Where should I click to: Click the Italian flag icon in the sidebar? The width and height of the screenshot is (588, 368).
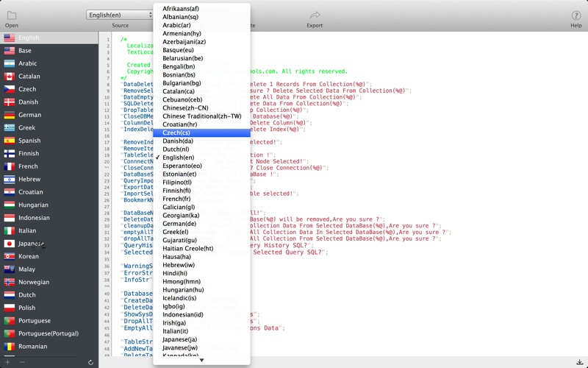coord(10,230)
